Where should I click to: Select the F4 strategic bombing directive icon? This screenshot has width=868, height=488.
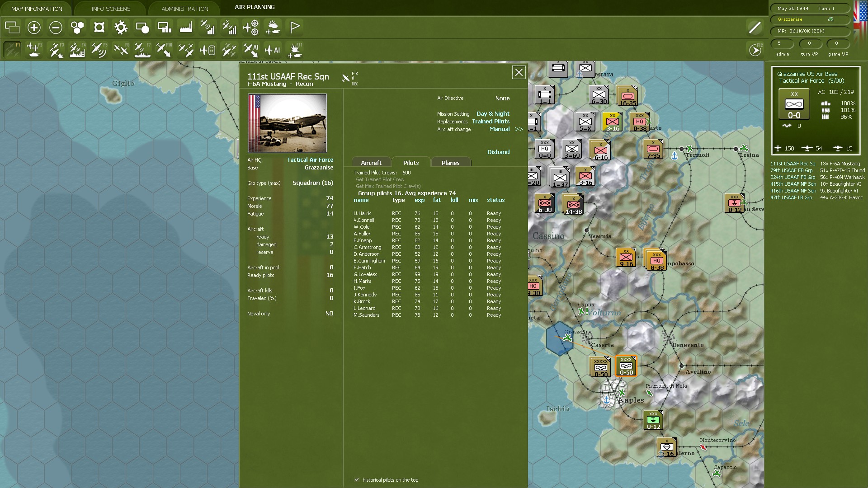click(77, 50)
